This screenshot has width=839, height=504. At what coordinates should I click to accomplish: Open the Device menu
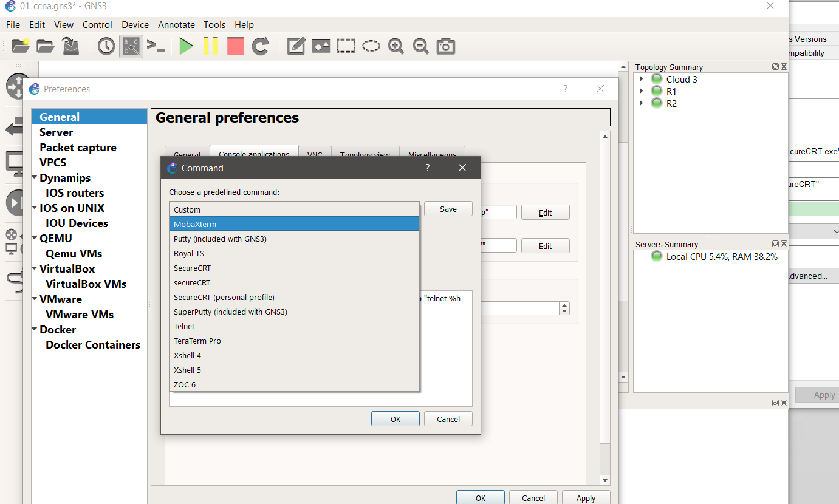coord(135,25)
